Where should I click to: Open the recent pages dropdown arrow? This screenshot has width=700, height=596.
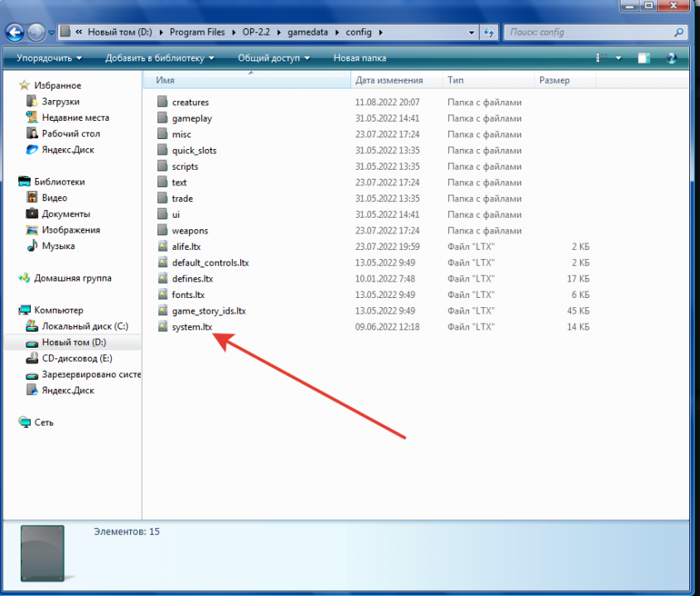pyautogui.click(x=51, y=32)
